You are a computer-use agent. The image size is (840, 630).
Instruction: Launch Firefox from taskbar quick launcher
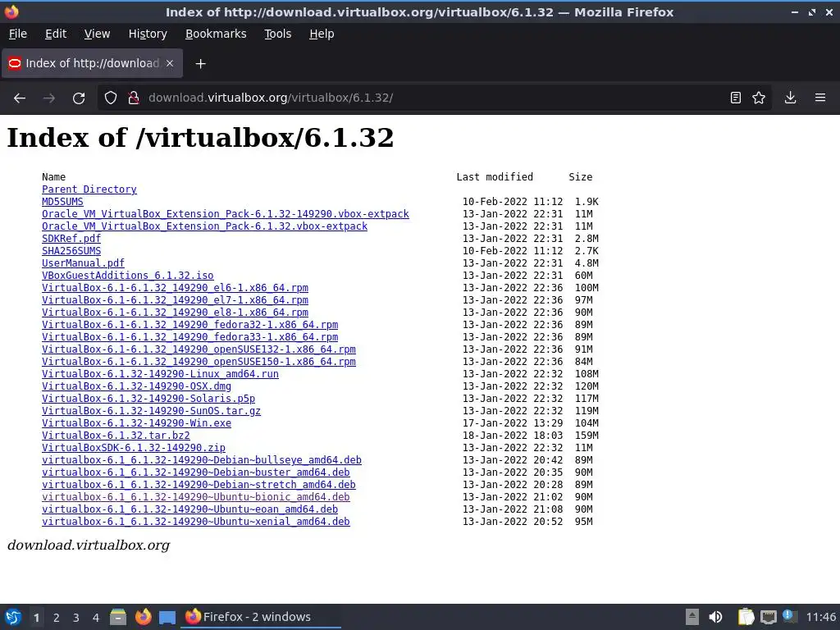143,617
